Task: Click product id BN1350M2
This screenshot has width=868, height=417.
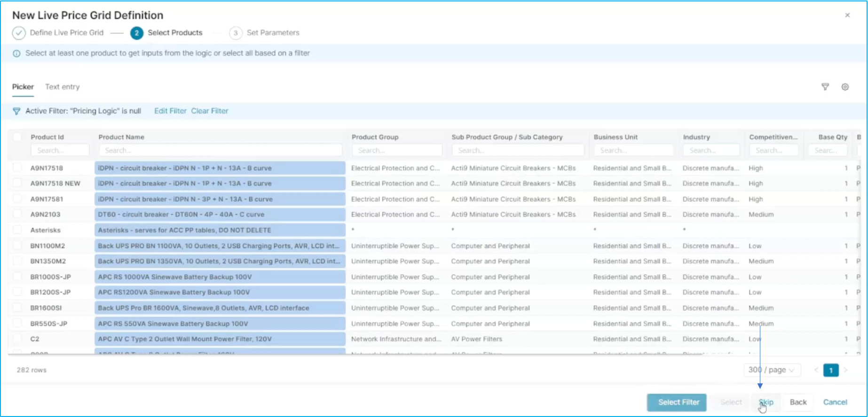Action: tap(48, 261)
